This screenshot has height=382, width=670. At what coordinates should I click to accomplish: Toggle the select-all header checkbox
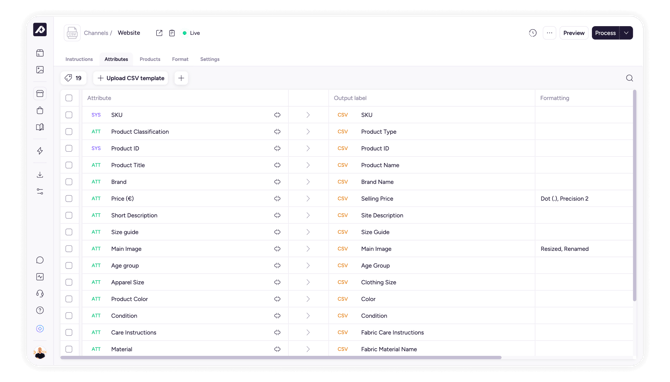point(69,98)
